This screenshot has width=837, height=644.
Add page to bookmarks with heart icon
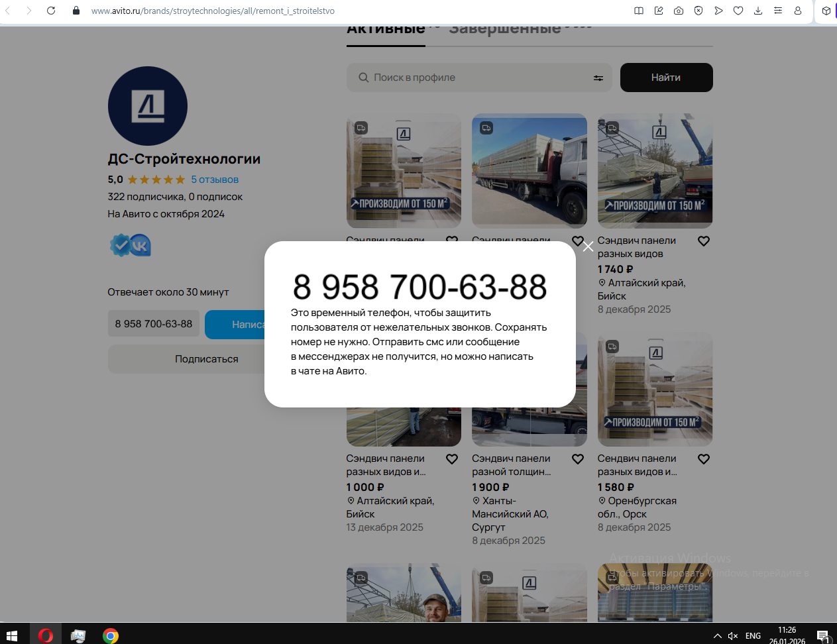coord(738,11)
